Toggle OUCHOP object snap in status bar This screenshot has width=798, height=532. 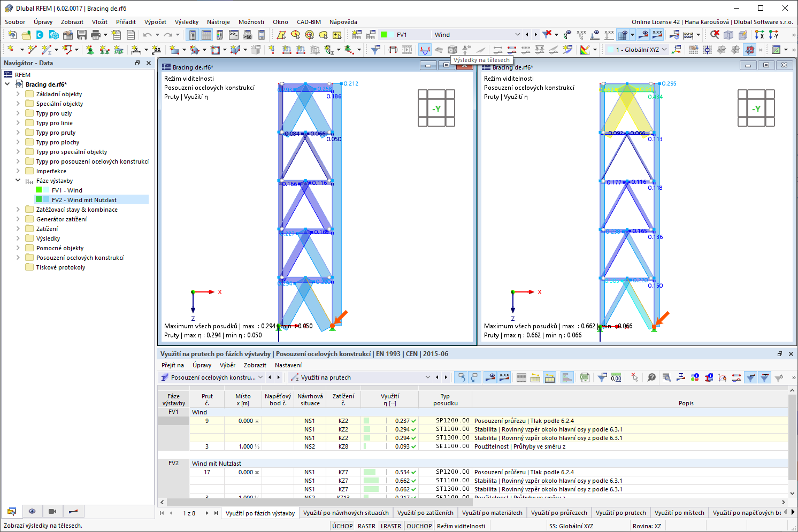click(419, 526)
